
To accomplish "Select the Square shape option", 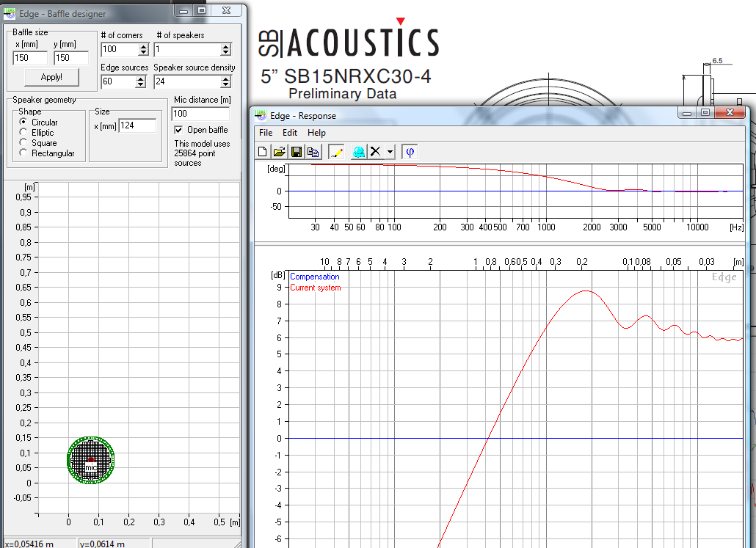I will pos(23,142).
